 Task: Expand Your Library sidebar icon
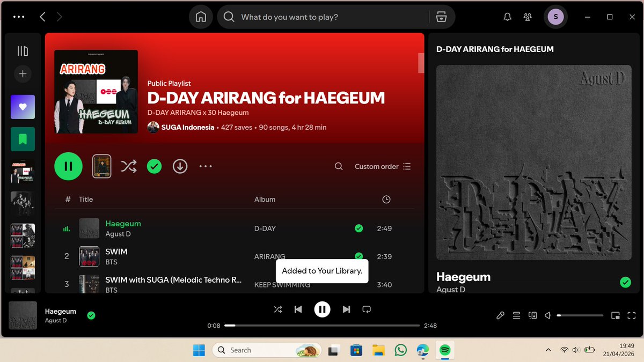click(23, 51)
